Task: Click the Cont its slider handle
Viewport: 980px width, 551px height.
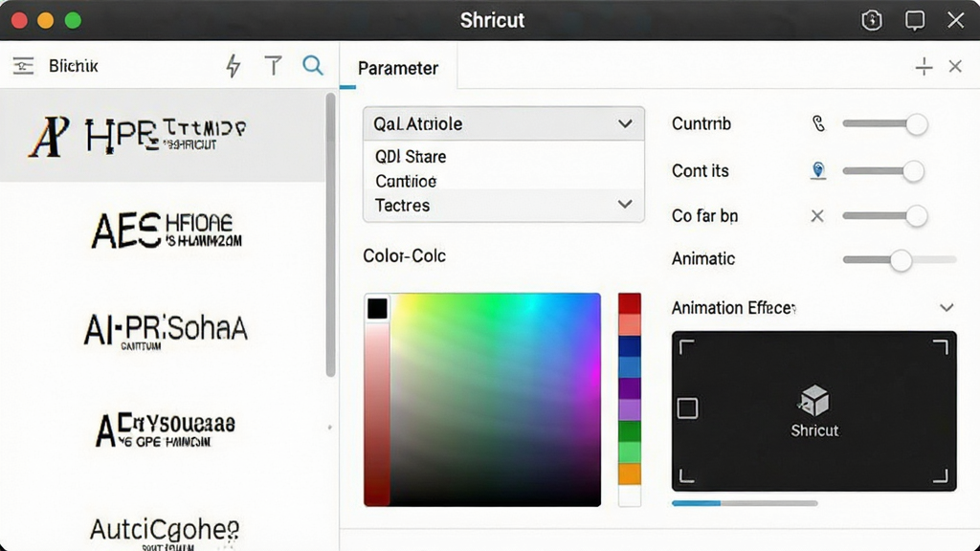Action: pos(913,171)
